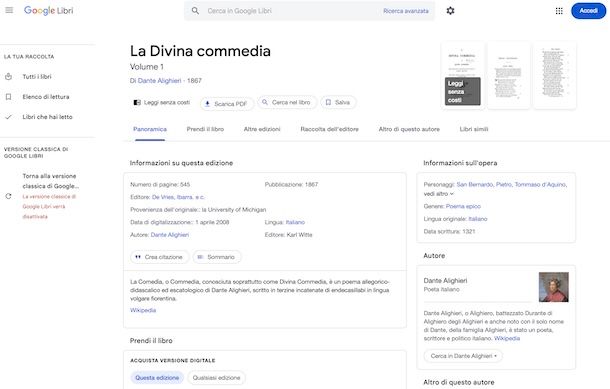The width and height of the screenshot is (610, 389).
Task: Click the refresh icon by classic version
Action: point(9,196)
